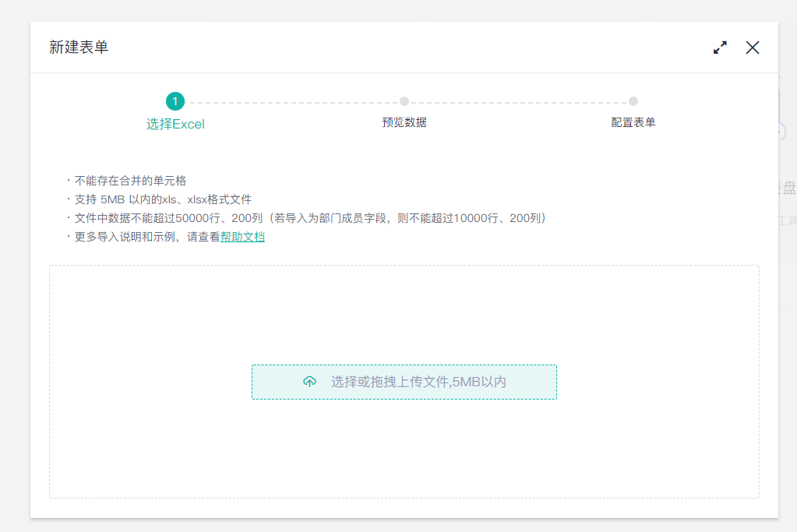Click the cloud upload arrow icon
This screenshot has width=797, height=532.
[309, 382]
